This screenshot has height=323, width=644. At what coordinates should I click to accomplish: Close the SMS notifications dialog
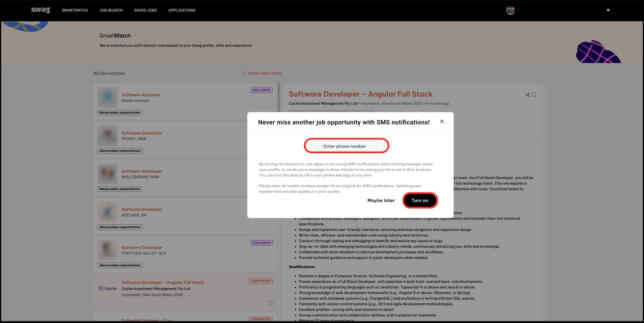coord(442,121)
